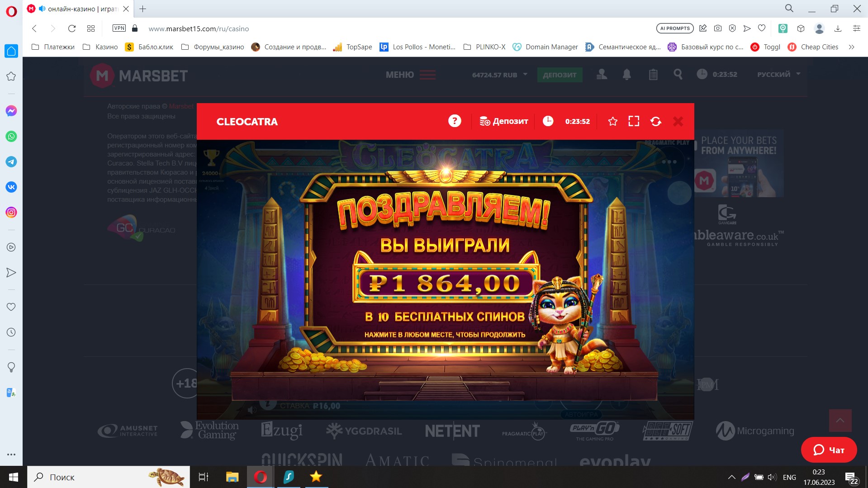This screenshot has width=868, height=488.
Task: Open sidebar history clock icon
Action: point(11,332)
